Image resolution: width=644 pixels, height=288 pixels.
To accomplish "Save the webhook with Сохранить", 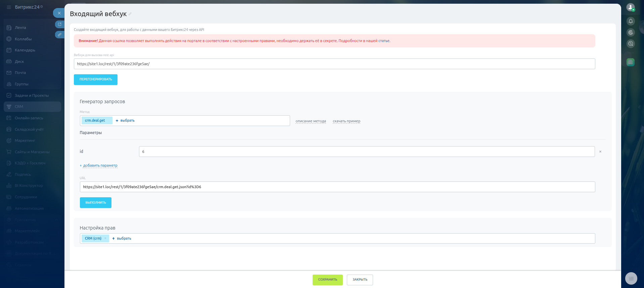I will [x=327, y=280].
